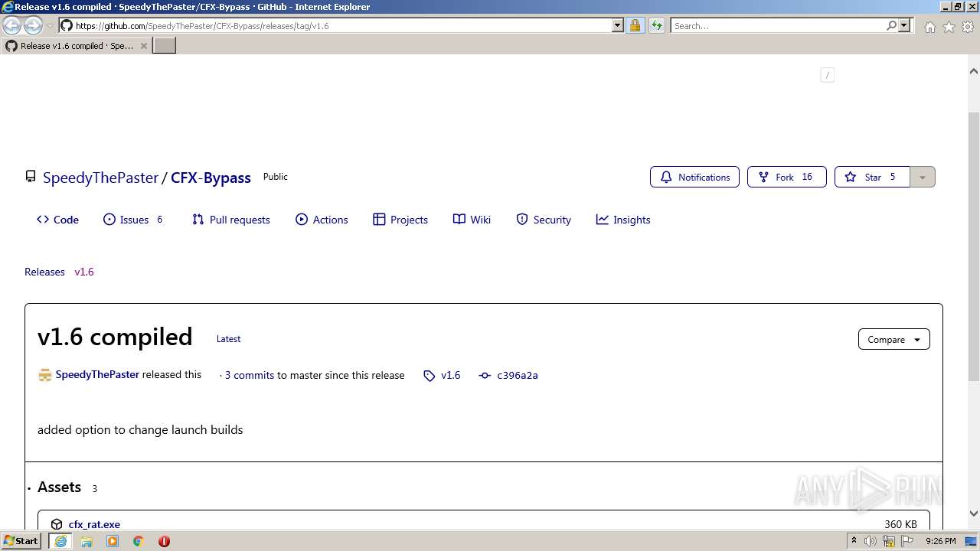
Task: Click the network tray icon
Action: tap(889, 541)
